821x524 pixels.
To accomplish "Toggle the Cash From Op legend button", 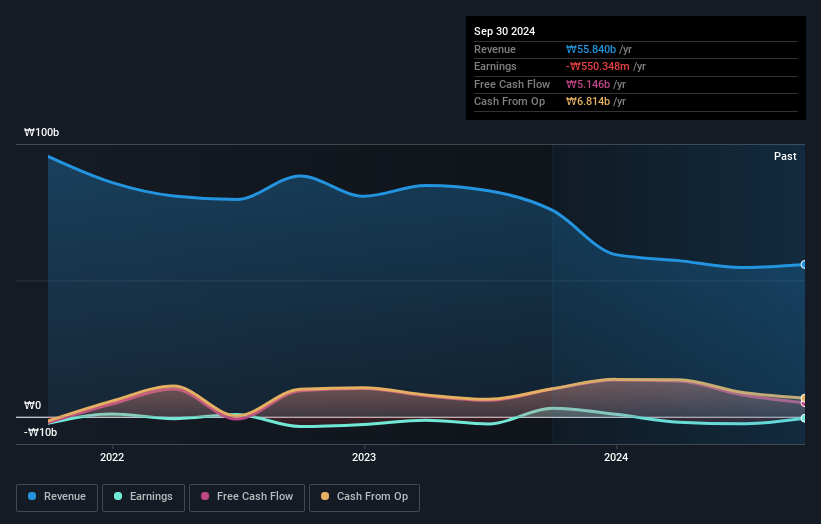I will (x=364, y=497).
